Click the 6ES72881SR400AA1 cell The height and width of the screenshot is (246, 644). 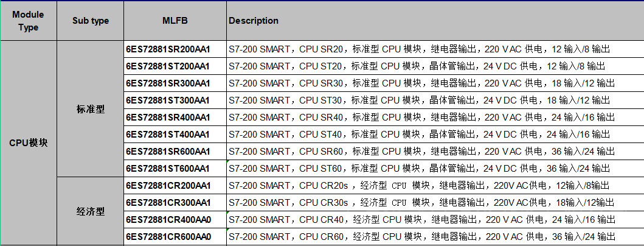pyautogui.click(x=168, y=117)
